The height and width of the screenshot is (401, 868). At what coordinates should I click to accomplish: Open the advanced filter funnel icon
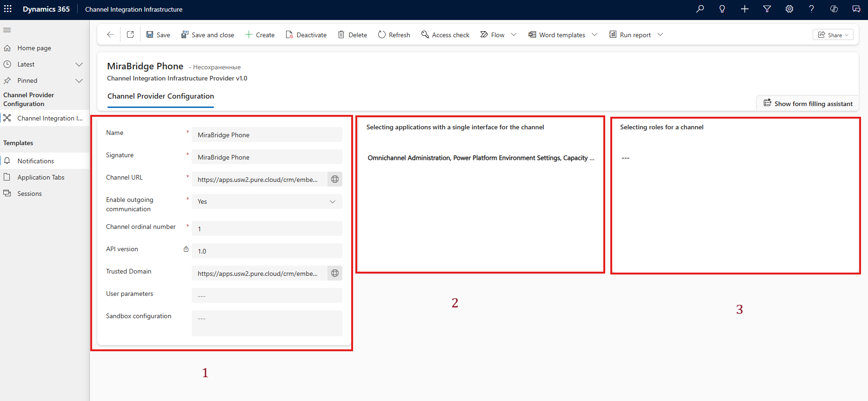(x=767, y=9)
